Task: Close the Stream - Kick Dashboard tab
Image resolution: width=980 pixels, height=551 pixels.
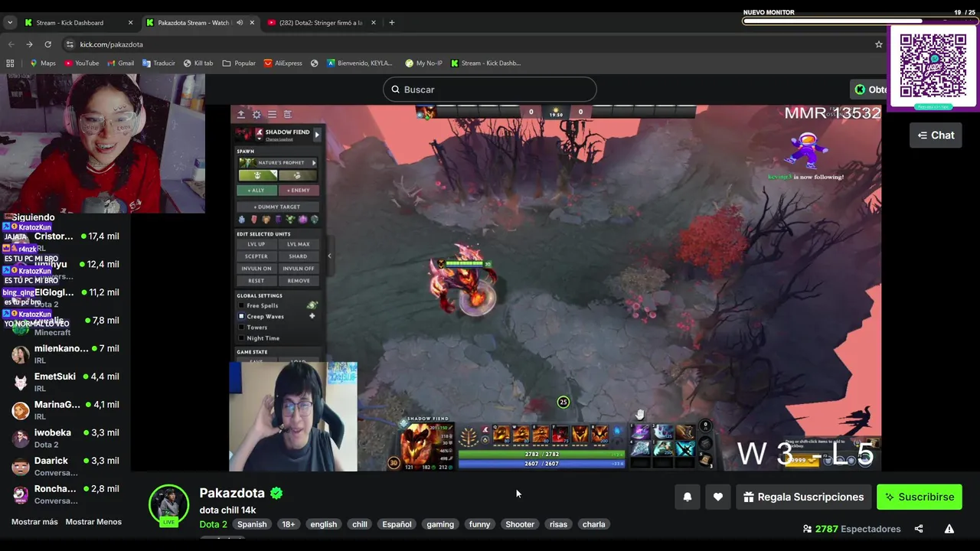Action: coord(130,23)
